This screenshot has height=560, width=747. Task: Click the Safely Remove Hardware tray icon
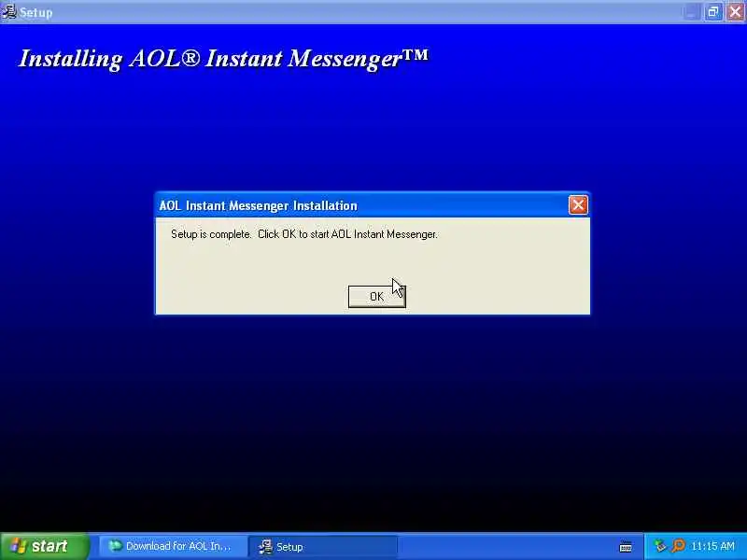660,546
